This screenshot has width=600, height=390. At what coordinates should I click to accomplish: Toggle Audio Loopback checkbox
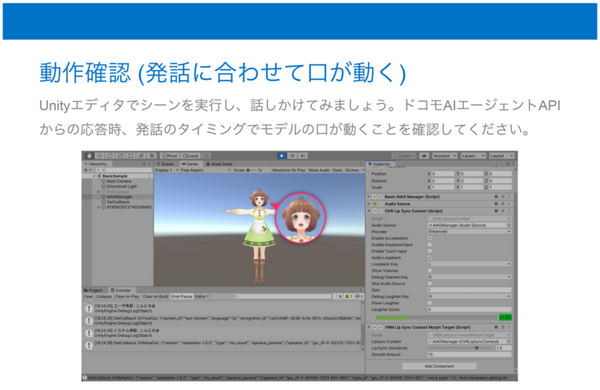click(430, 258)
